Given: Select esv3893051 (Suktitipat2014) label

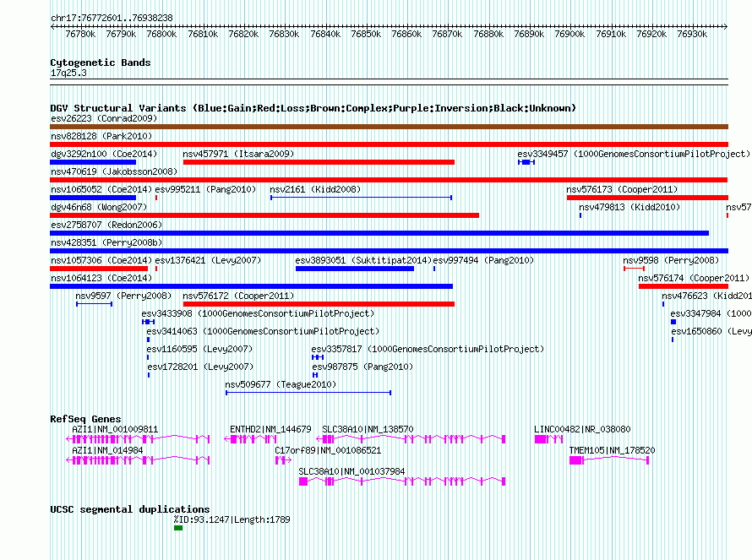Looking at the screenshot, I should [363, 260].
